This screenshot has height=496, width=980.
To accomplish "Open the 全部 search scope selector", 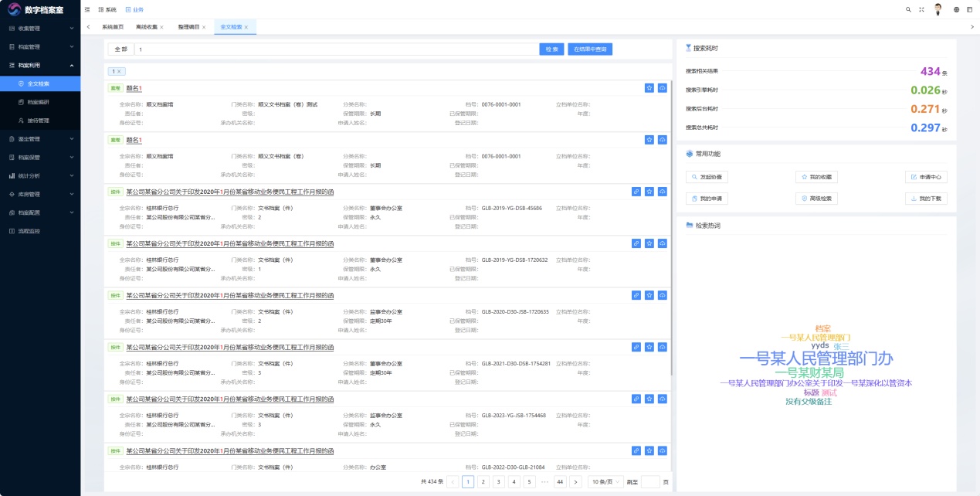I will 121,49.
